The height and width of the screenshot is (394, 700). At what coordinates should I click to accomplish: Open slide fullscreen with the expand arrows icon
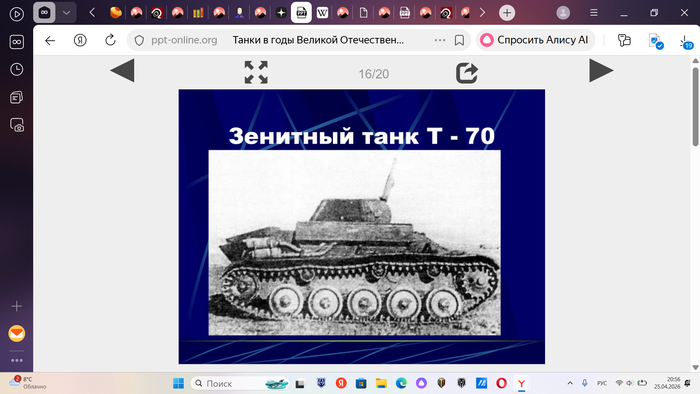256,72
